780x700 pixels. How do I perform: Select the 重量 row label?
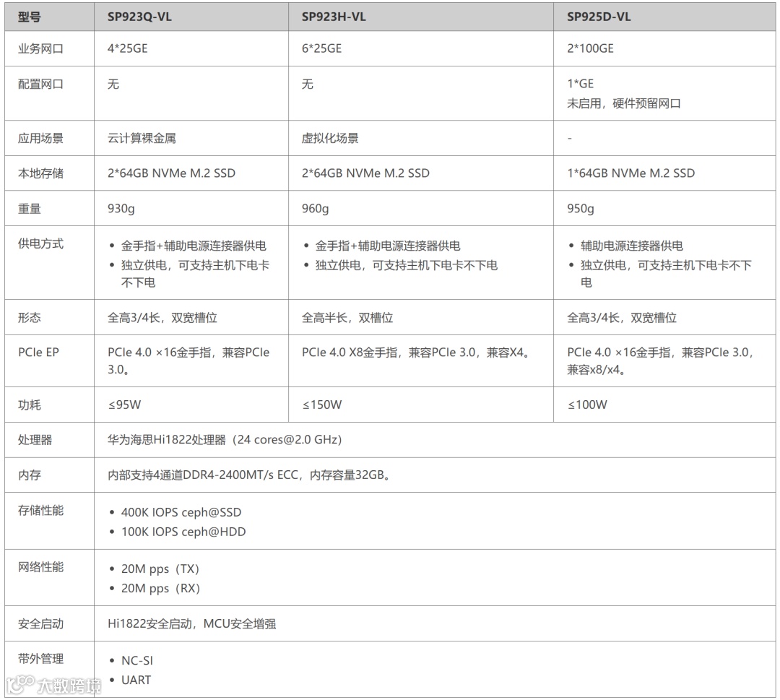(x=30, y=209)
